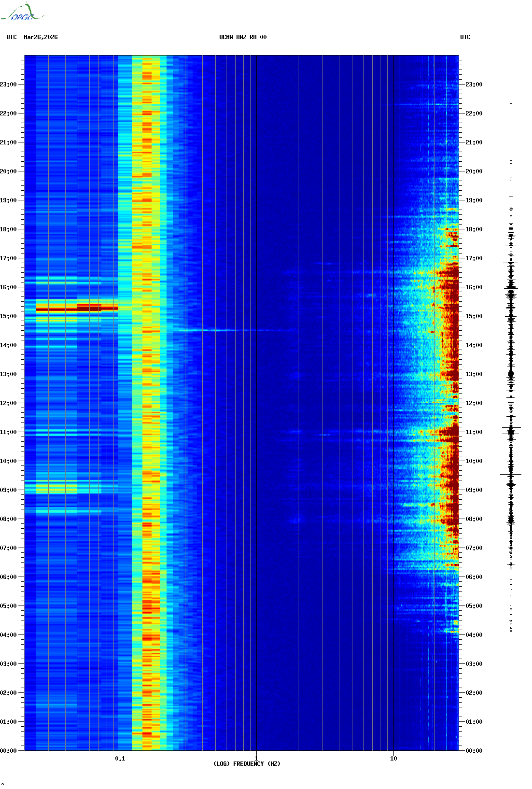Image resolution: width=532 pixels, height=789 pixels.
Task: Click the OGS logo in the top corner
Action: (22, 13)
